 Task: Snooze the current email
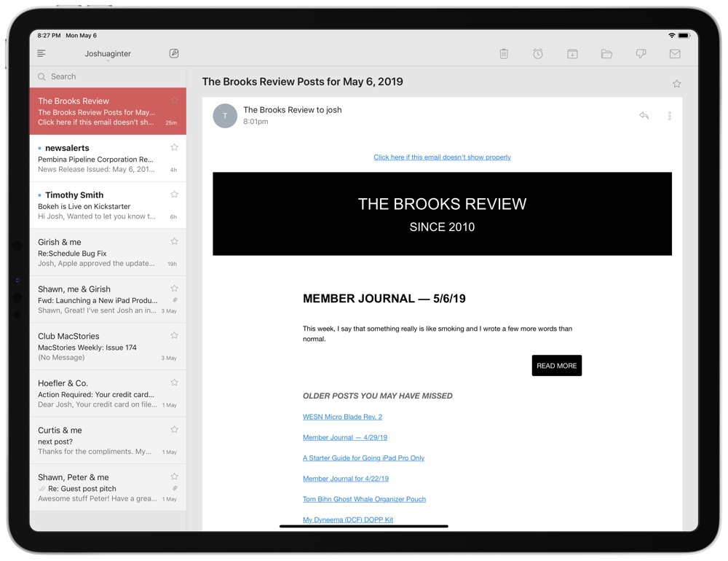537,53
